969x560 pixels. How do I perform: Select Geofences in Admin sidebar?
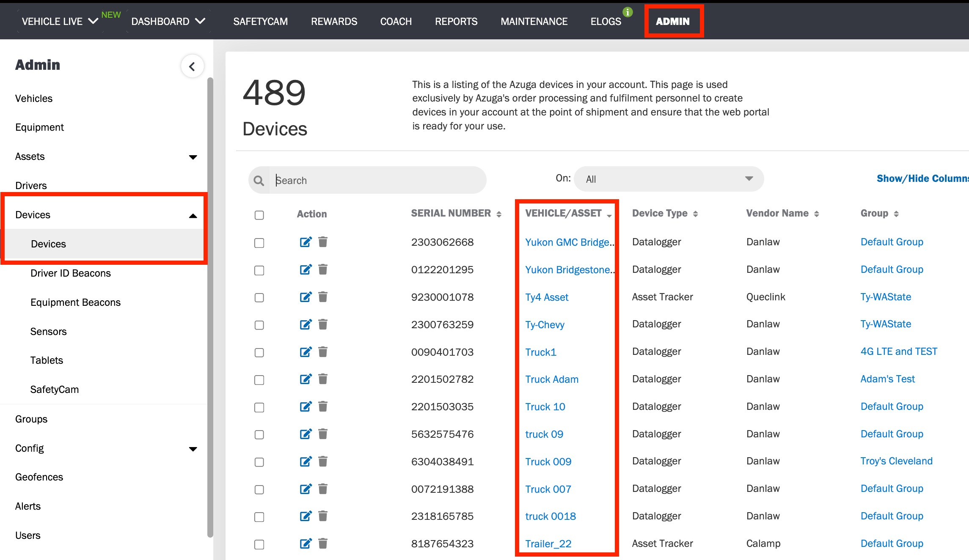point(39,477)
